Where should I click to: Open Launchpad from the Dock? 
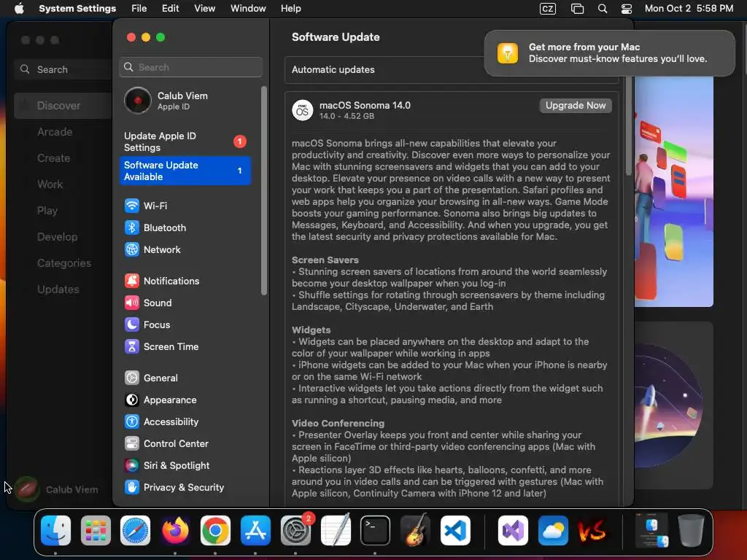pos(96,531)
